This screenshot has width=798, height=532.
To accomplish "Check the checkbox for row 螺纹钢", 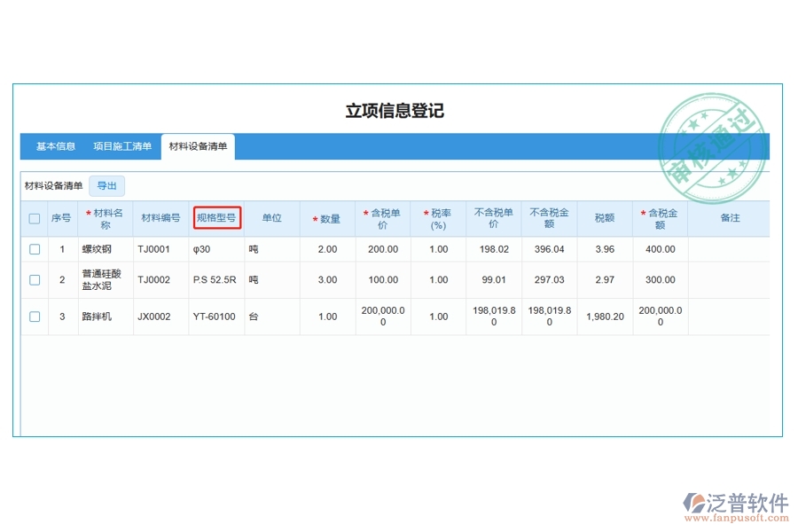I will click(x=35, y=249).
